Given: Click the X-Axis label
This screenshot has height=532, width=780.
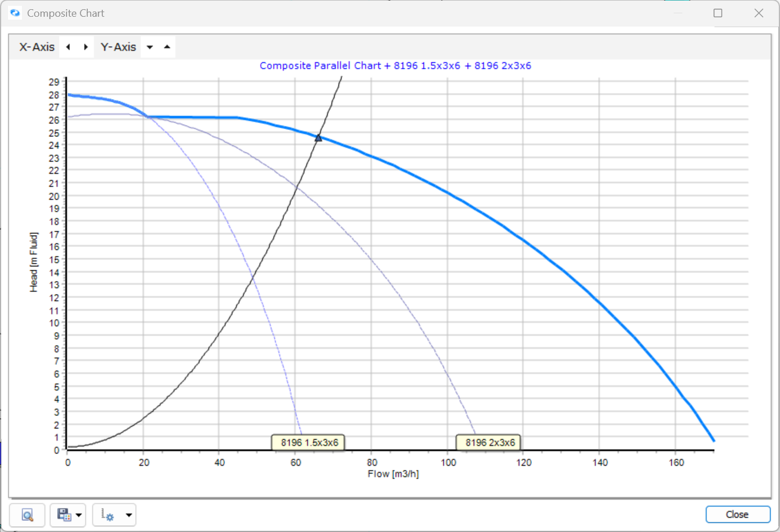Looking at the screenshot, I should [37, 47].
